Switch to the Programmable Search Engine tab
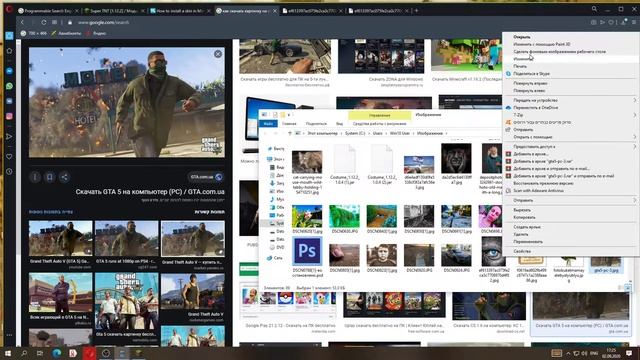This screenshot has height=360, width=640. point(48,11)
